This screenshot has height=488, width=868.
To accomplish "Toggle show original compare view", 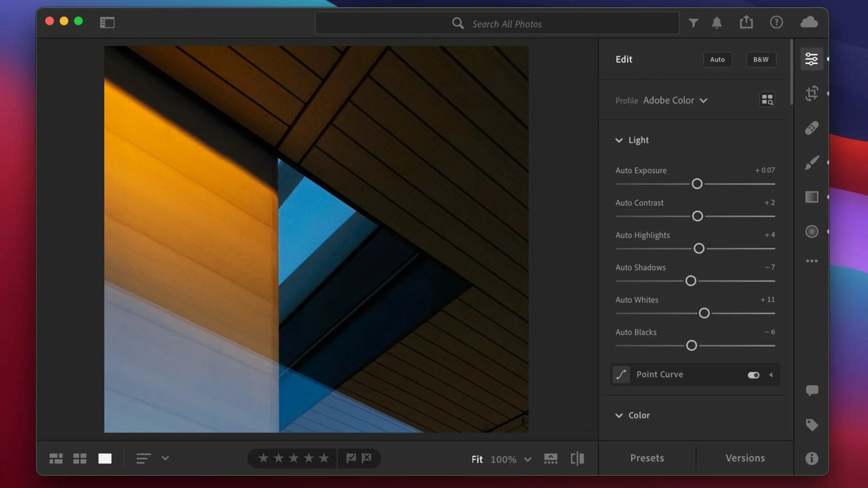I will (x=577, y=458).
